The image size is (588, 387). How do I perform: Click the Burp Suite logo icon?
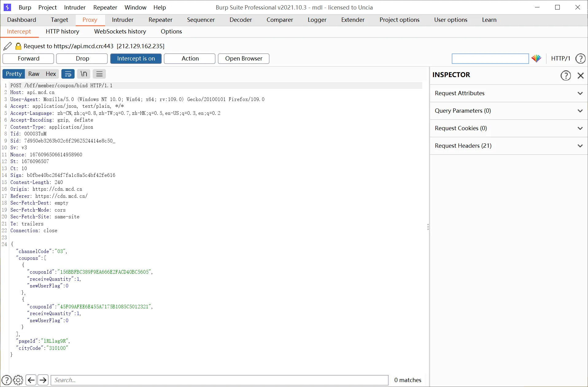(x=7, y=7)
